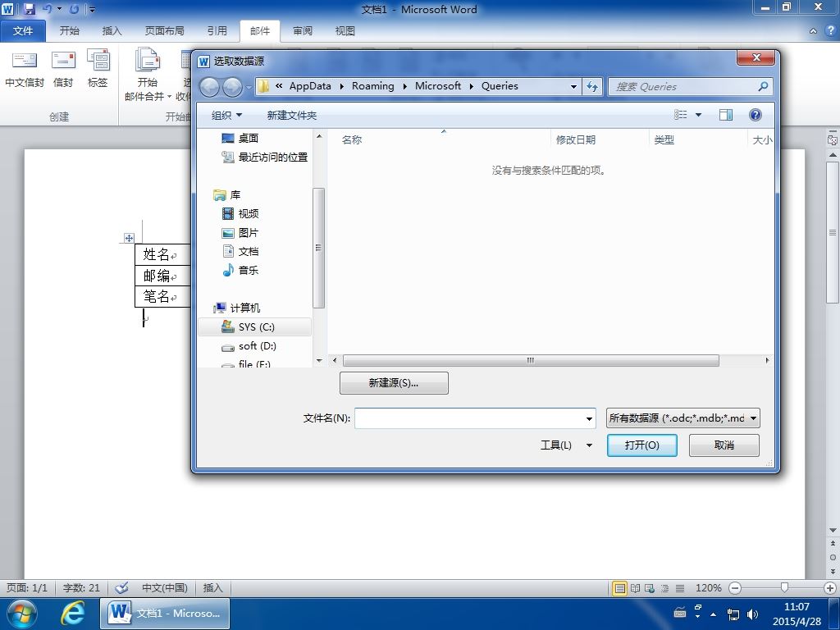Open Tools (工具) dropdown

coord(566,445)
